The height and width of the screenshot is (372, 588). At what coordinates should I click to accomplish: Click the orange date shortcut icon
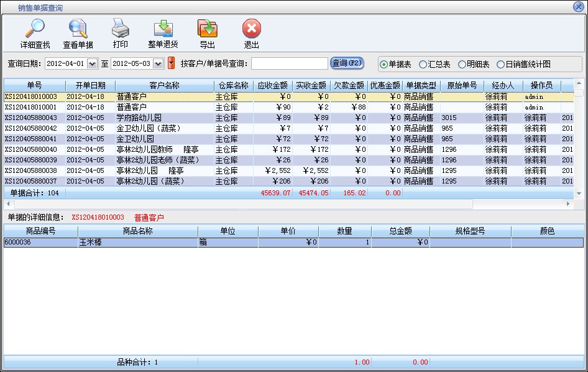(x=171, y=63)
